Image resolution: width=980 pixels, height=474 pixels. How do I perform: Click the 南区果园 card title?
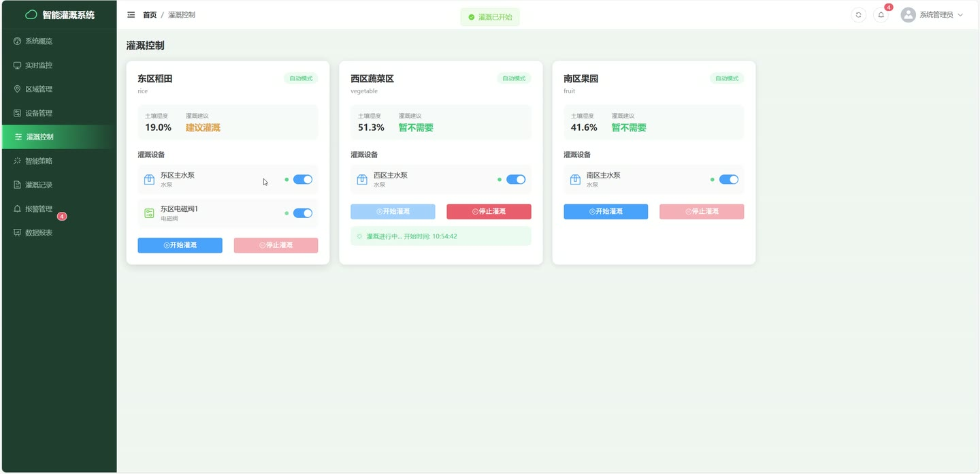pos(581,78)
